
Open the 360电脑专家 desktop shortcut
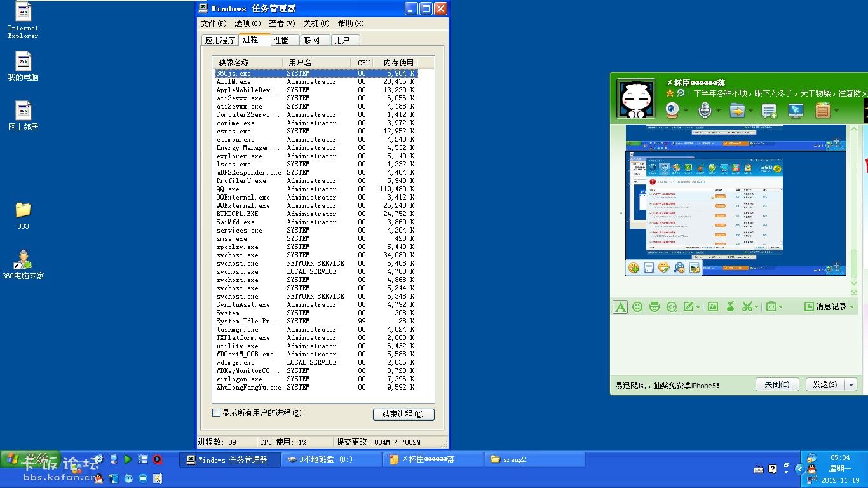(x=24, y=264)
